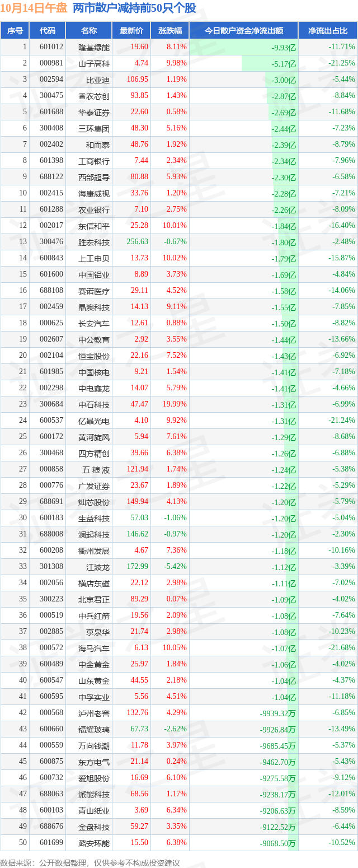Image resolution: width=358 pixels, height=868 pixels.
Task: Click 爱旭股份 outflow amount -9275.58万
Action: tap(278, 778)
